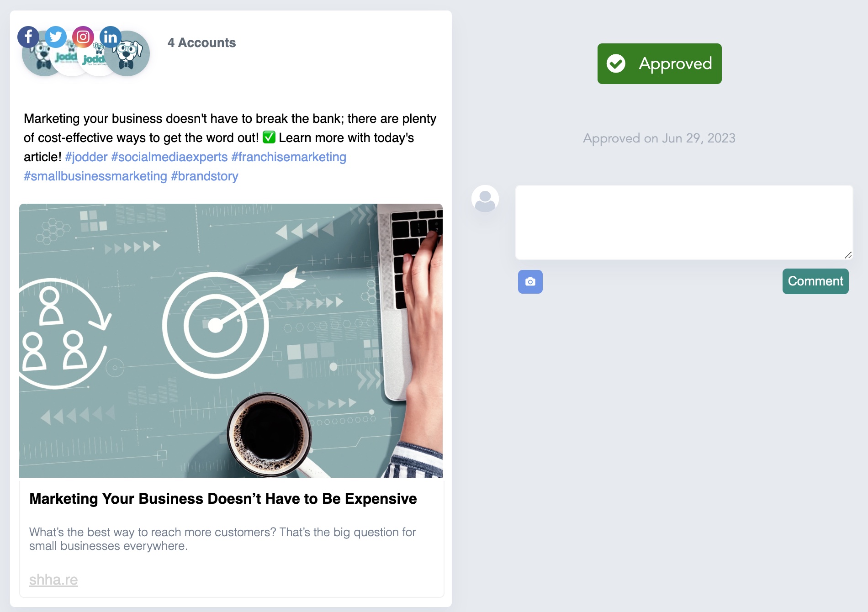The width and height of the screenshot is (868, 612).
Task: Click the white checkmark icon inside Approved
Action: pos(616,63)
